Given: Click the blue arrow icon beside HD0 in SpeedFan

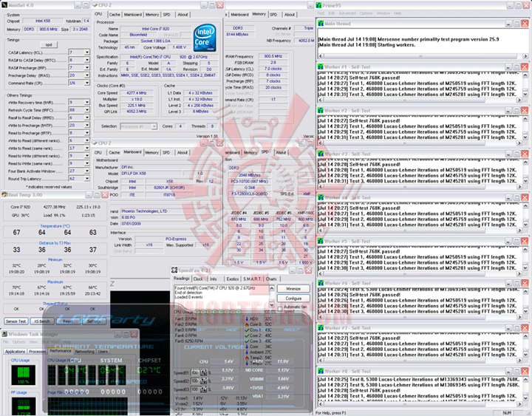Looking at the screenshot, I should (x=247, y=319).
